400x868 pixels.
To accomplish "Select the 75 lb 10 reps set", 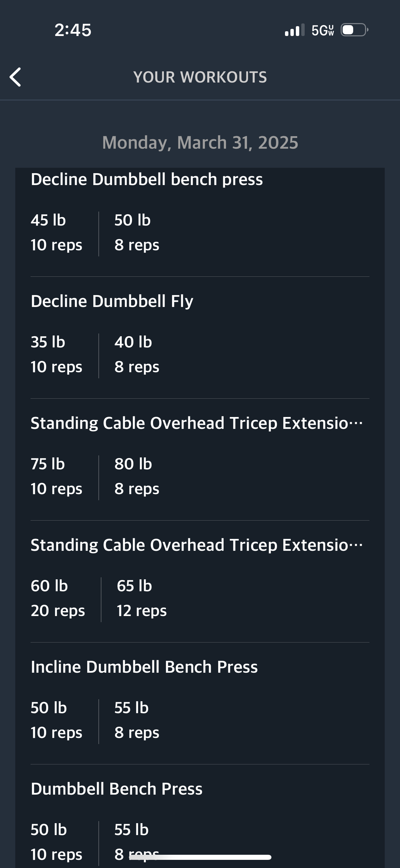I will point(56,476).
